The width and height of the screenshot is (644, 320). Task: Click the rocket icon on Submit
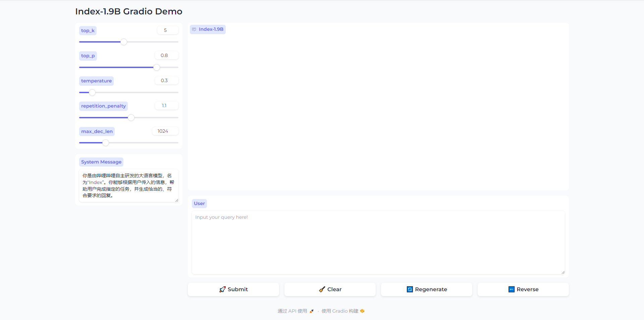pos(222,289)
